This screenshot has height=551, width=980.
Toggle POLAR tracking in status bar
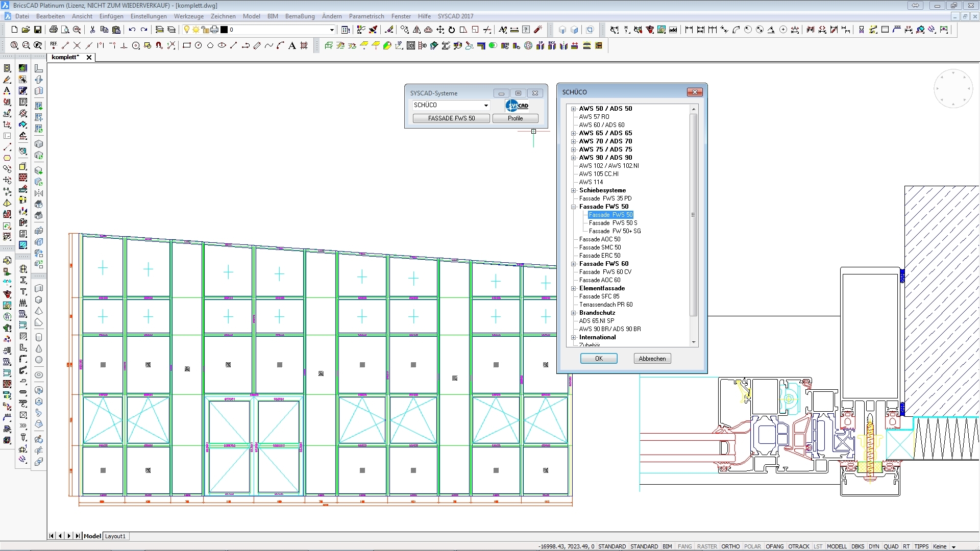752,546
